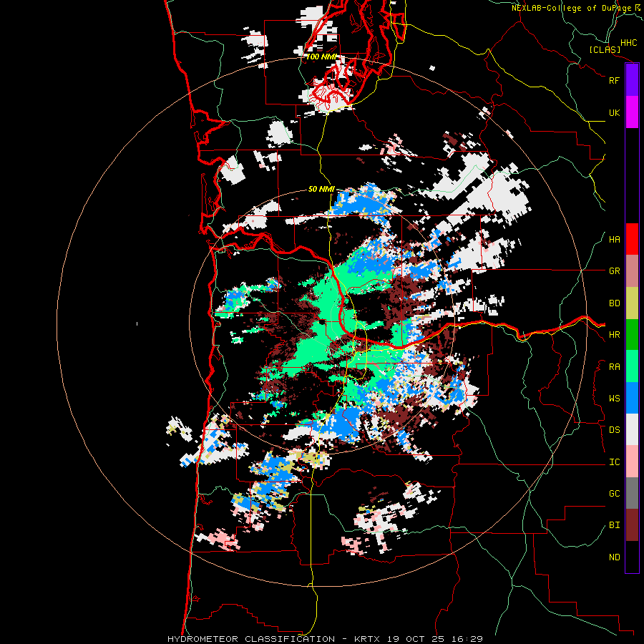Viewport: 644px width, 644px height.
Task: Click the ND black legend swatch
Action: pyautogui.click(x=632, y=557)
